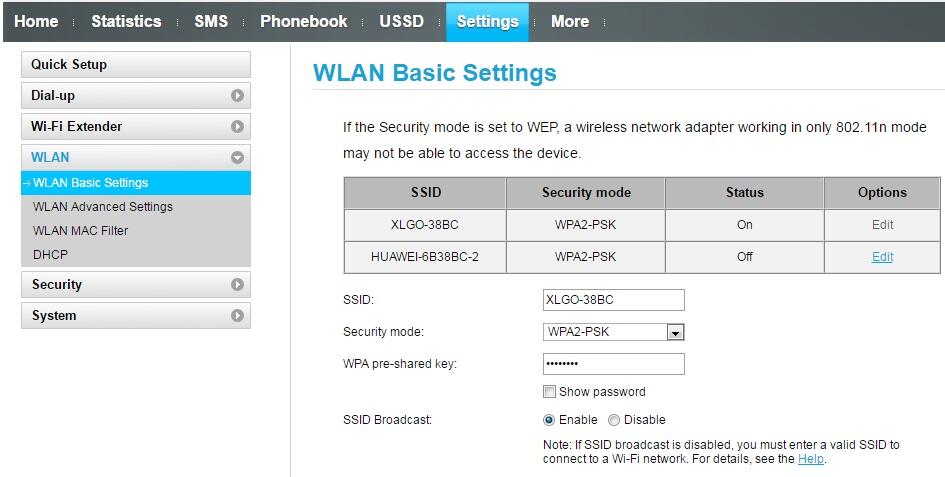Image resolution: width=945 pixels, height=477 pixels.
Task: Open the Security mode dropdown
Action: (x=675, y=332)
